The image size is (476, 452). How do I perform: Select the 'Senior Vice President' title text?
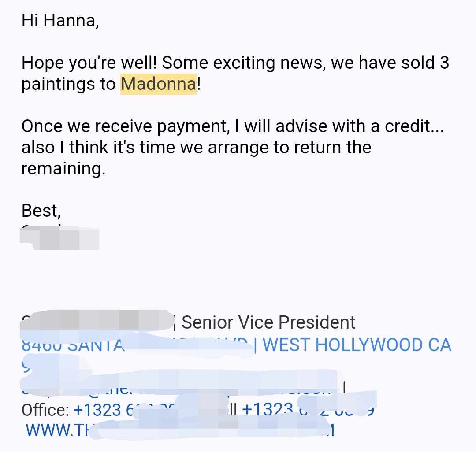pos(268,322)
